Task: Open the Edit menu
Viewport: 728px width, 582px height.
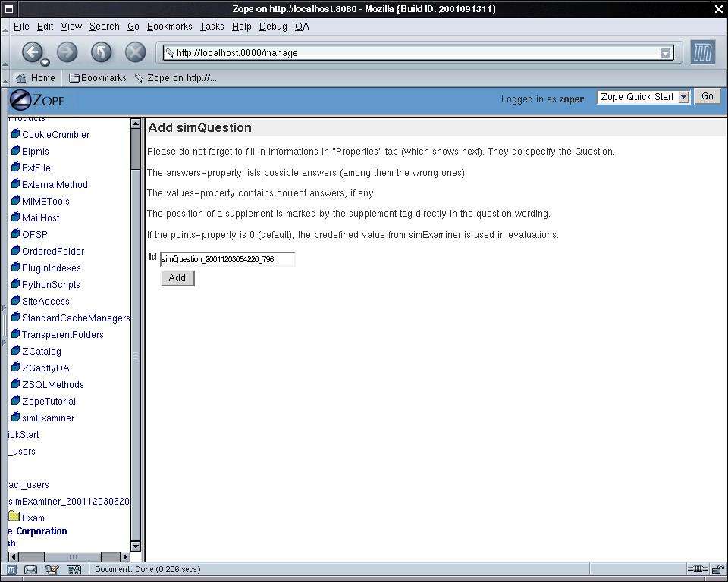Action: point(45,27)
